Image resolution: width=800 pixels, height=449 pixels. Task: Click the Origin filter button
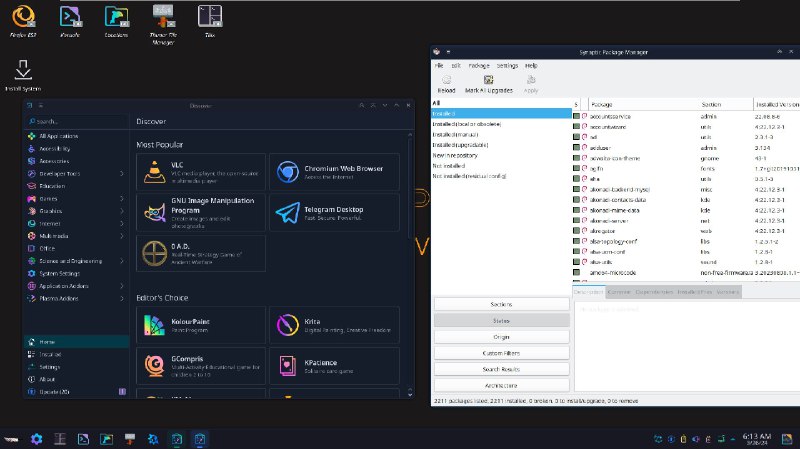click(502, 337)
